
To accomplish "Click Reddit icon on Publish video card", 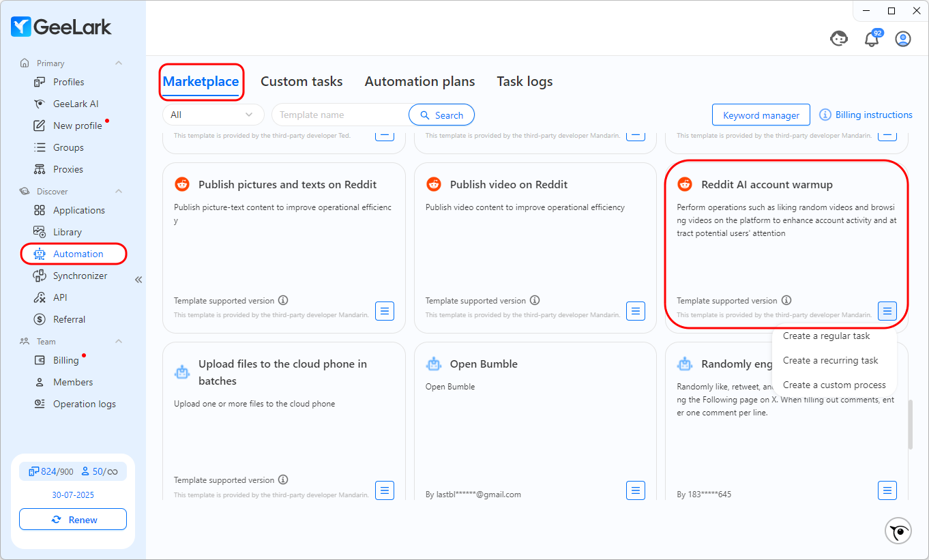I will (434, 184).
